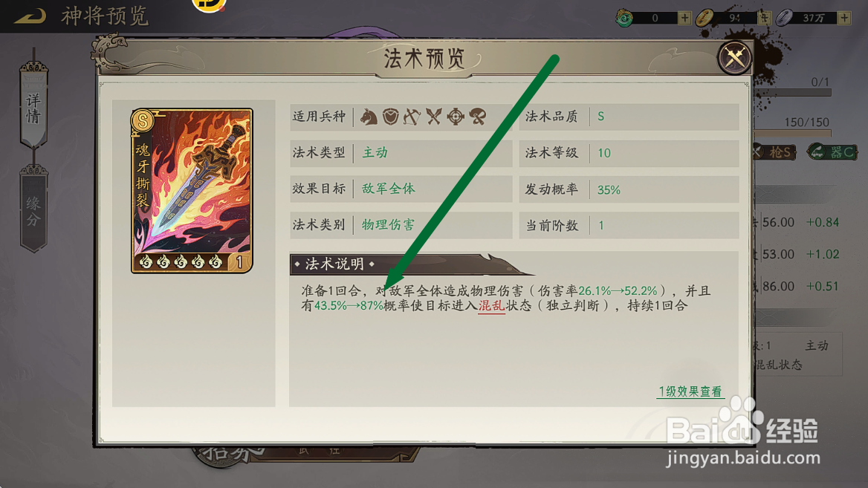This screenshot has width=868, height=488.
Task: Click the 魂牙撕裂 skill card image
Action: [x=192, y=191]
